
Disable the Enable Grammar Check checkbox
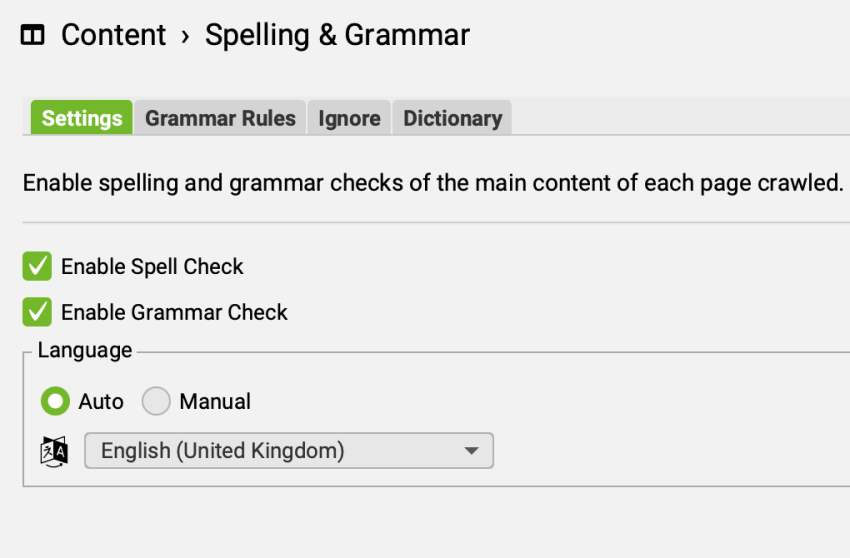pyautogui.click(x=37, y=312)
